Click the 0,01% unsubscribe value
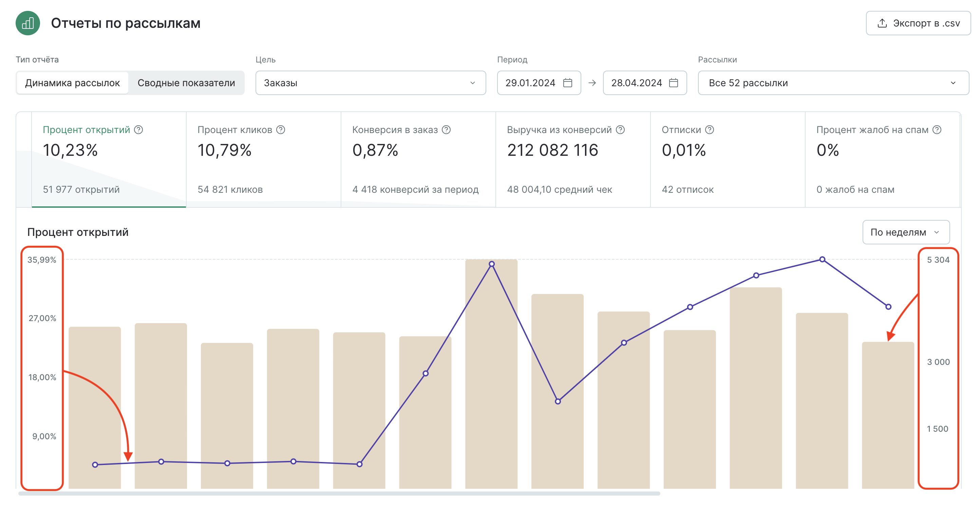 pyautogui.click(x=684, y=150)
